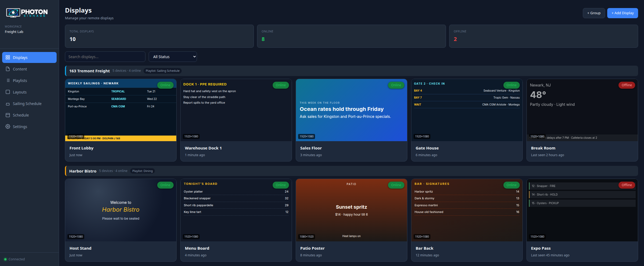Click the Playlists list icon in sidebar
644x266 pixels.
(x=8, y=80)
